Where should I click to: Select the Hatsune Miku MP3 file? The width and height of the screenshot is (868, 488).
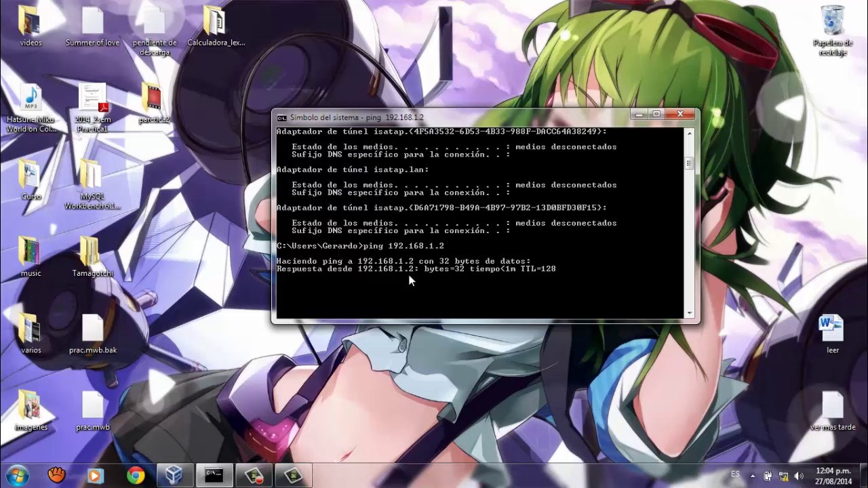tap(31, 108)
